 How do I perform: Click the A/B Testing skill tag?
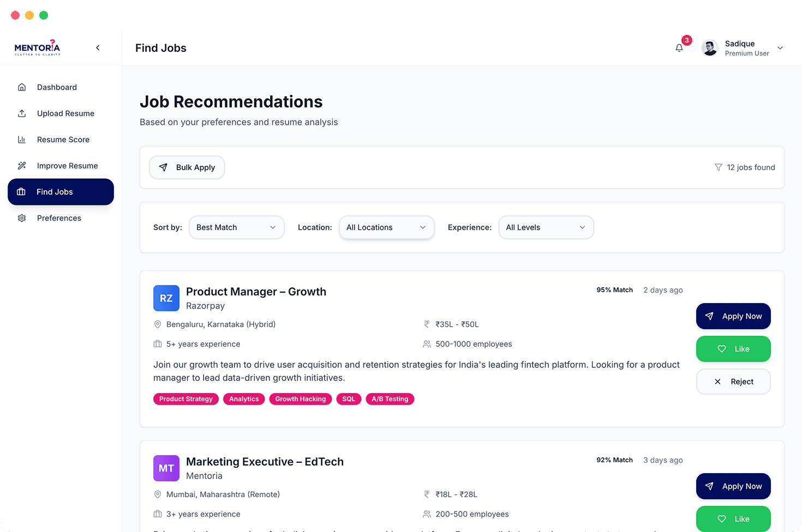[390, 399]
